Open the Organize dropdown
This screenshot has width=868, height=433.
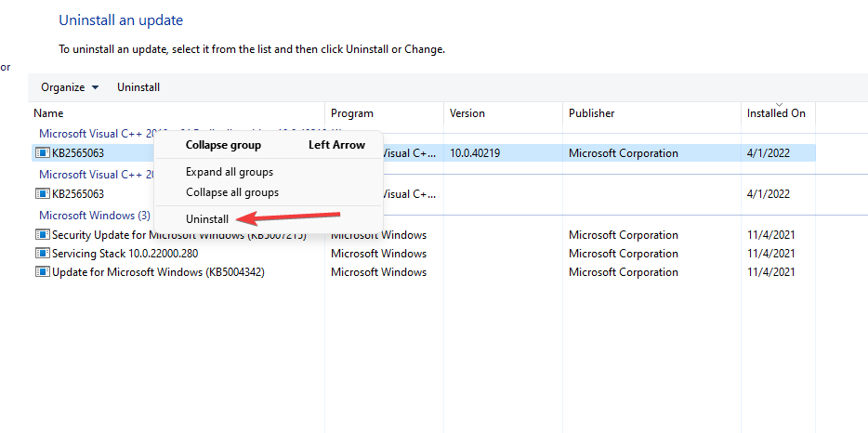[70, 87]
